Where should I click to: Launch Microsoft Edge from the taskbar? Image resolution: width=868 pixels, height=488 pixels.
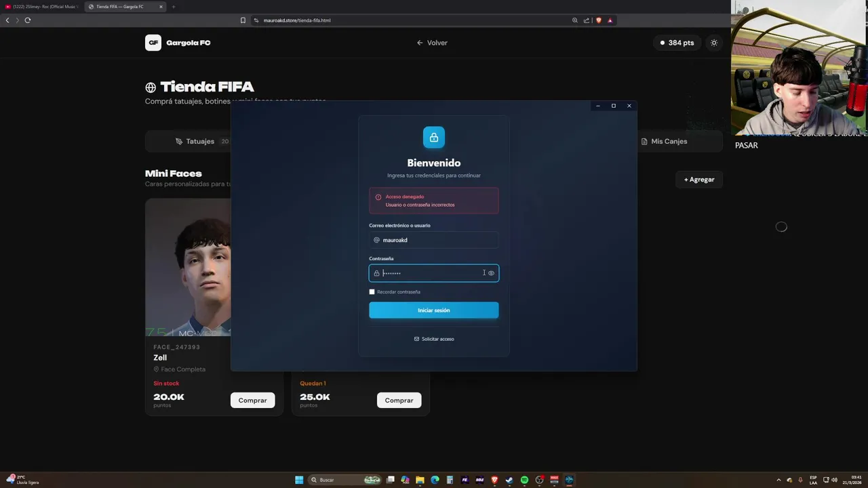pos(435,480)
